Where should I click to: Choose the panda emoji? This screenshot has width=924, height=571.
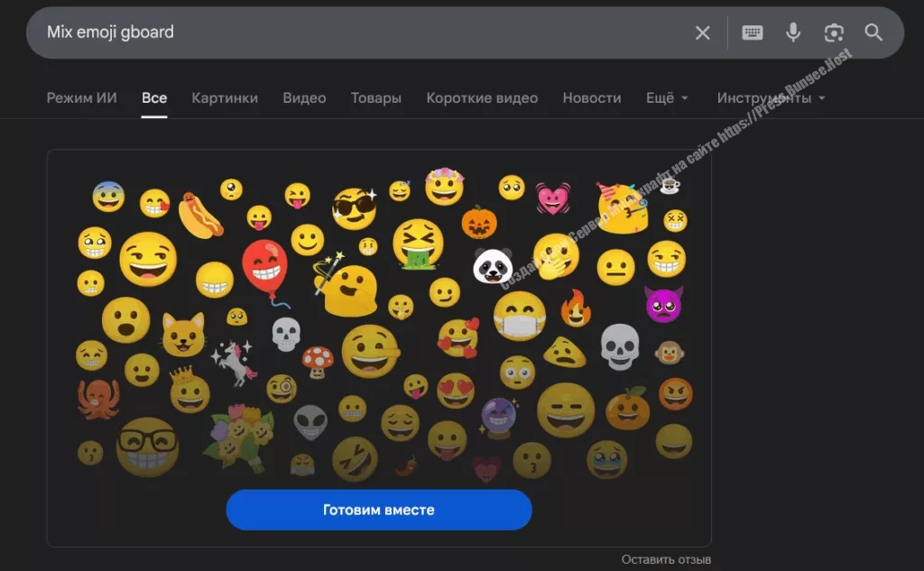(x=493, y=265)
